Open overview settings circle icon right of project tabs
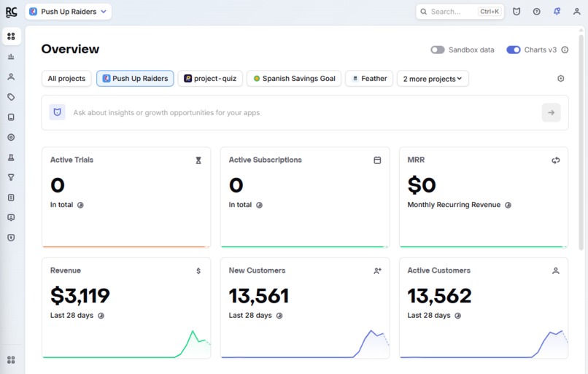Image resolution: width=588 pixels, height=374 pixels. 560,78
